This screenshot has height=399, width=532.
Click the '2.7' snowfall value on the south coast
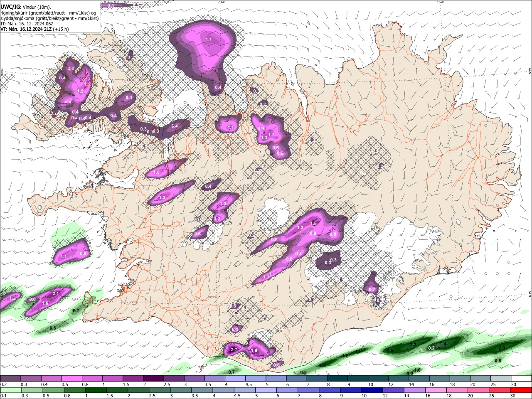click(234, 350)
